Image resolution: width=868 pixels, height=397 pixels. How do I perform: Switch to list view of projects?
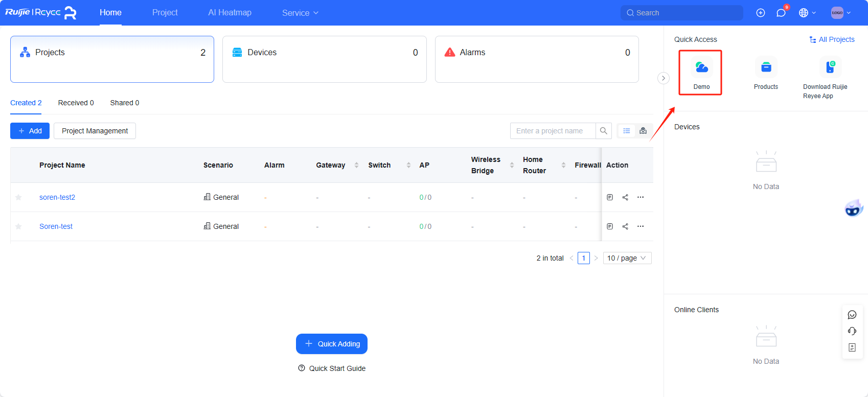pyautogui.click(x=627, y=131)
